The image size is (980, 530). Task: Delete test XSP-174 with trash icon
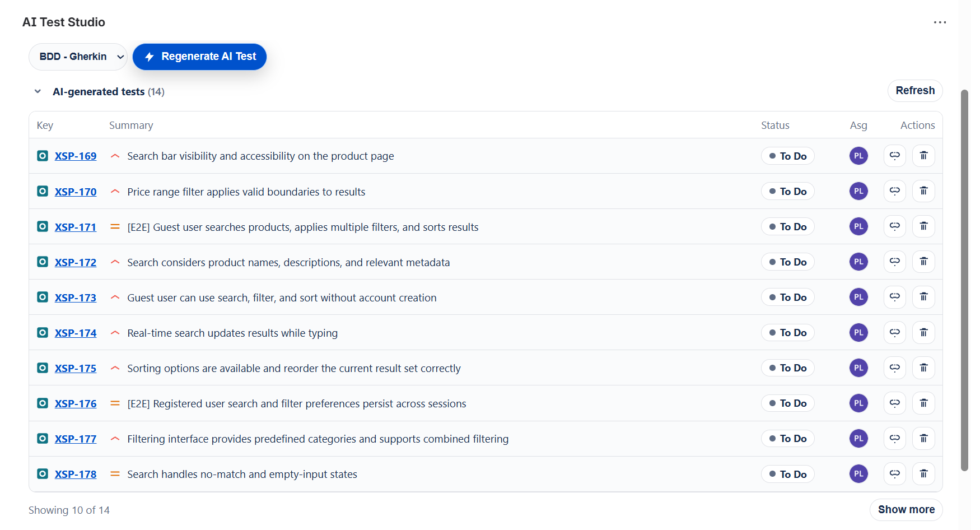pyautogui.click(x=923, y=332)
